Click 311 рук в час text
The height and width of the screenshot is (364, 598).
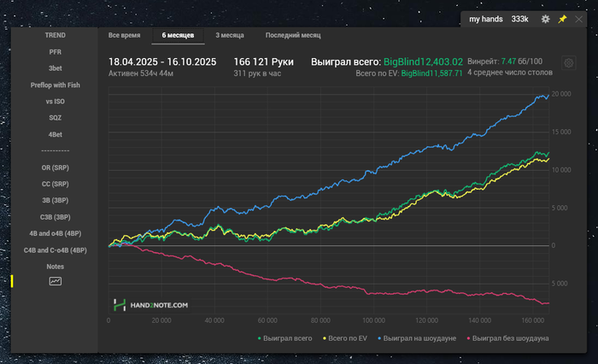click(x=257, y=73)
